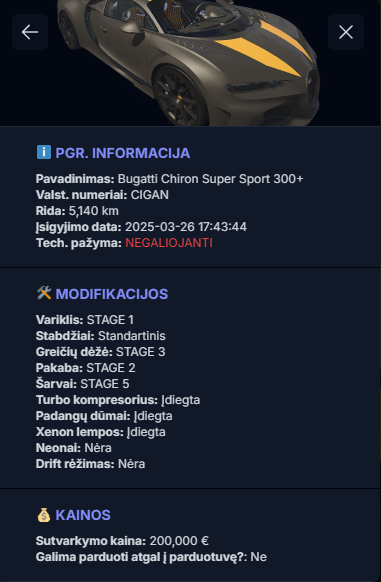Screen dimensions: 381x582
Task: Click the back arrow button
Action: [30, 32]
